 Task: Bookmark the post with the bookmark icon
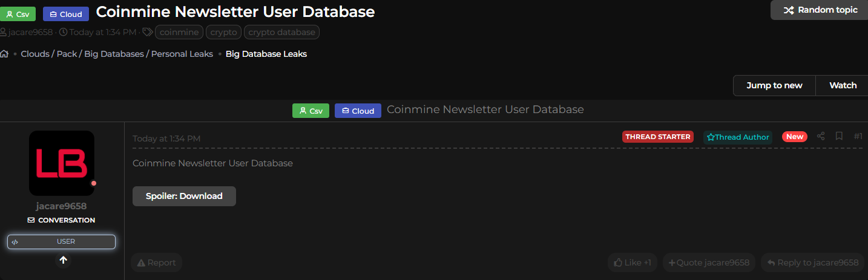(839, 136)
